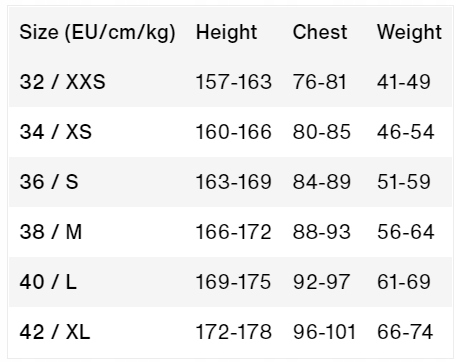Click the 56-64 weight value

point(406,232)
